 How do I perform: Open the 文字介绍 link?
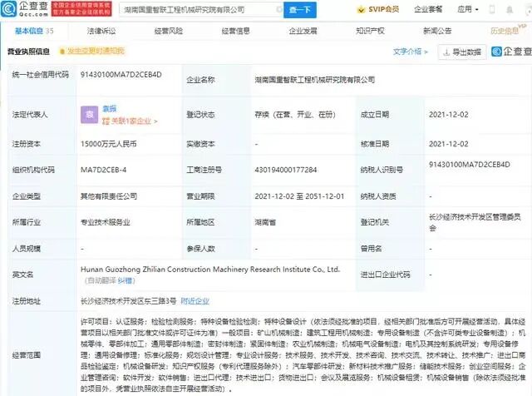pyautogui.click(x=410, y=52)
